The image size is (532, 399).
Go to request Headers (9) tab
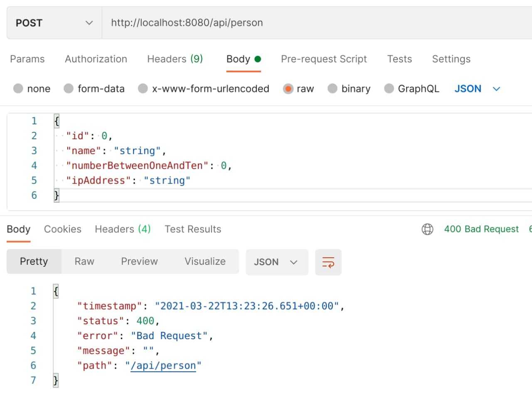tap(175, 59)
